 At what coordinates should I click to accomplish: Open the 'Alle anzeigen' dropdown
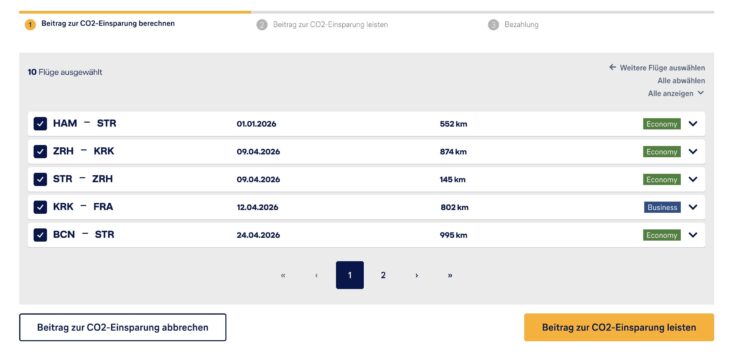pos(676,93)
